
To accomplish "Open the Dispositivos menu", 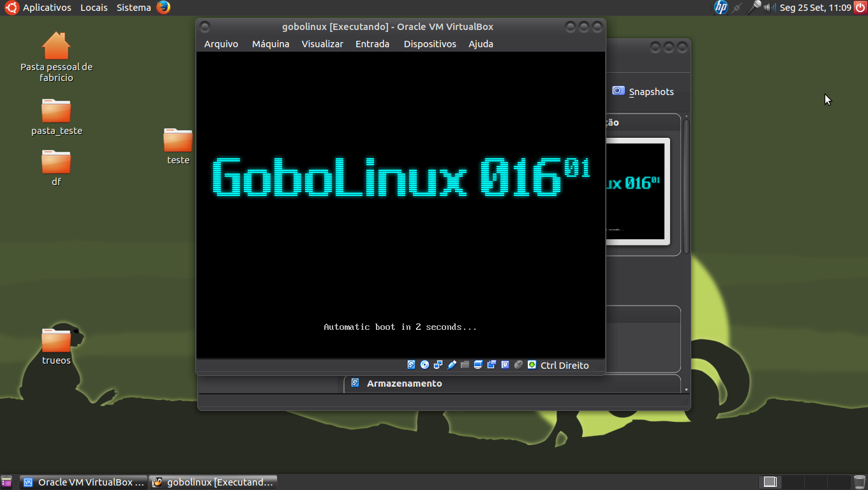I will [x=429, y=44].
